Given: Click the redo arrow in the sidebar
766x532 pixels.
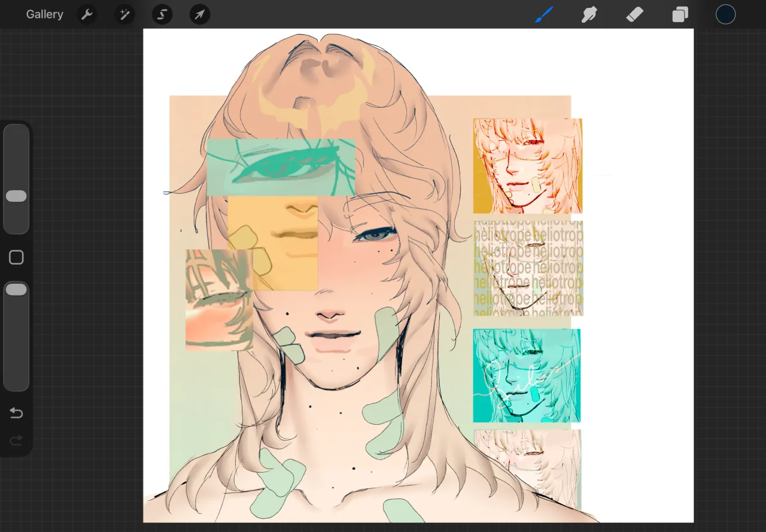Looking at the screenshot, I should (x=16, y=440).
